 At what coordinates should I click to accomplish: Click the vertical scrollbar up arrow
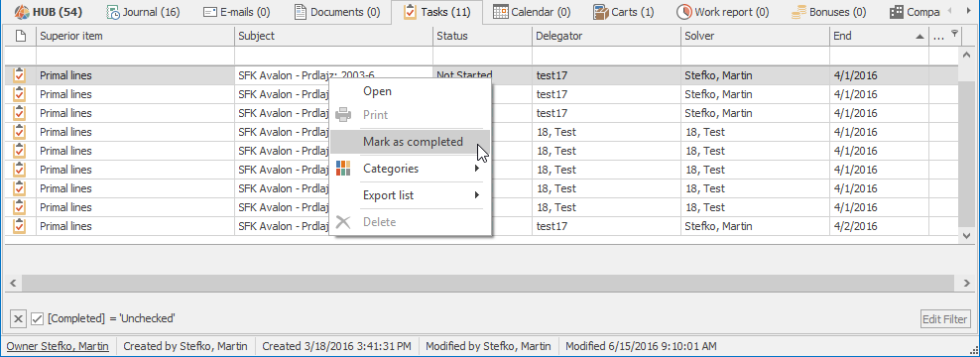coord(966,55)
